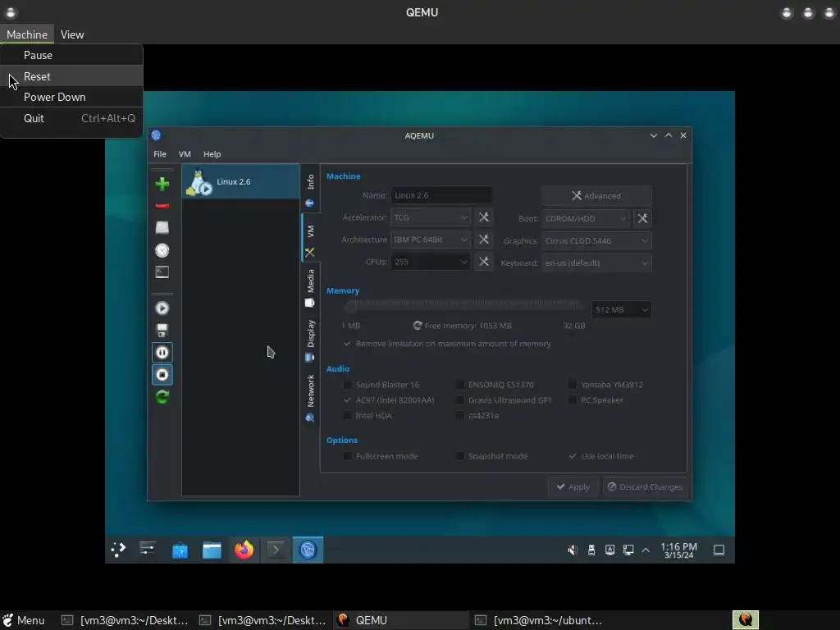
Task: Switch to the Network tab
Action: tap(310, 398)
